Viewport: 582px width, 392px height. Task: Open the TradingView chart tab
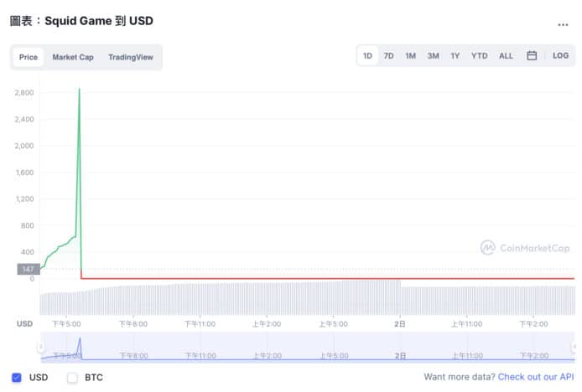130,58
